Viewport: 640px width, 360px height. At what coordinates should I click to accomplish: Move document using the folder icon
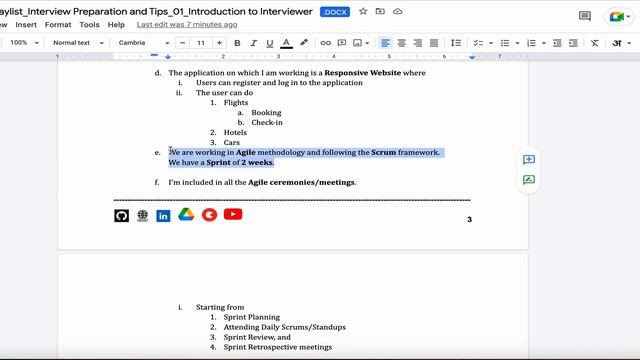click(380, 11)
